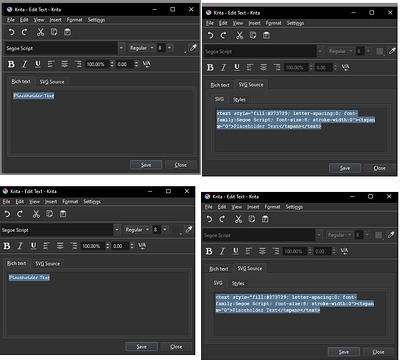This screenshot has height=362, width=400.
Task: Open the File menu in top-left window
Action: click(11, 20)
